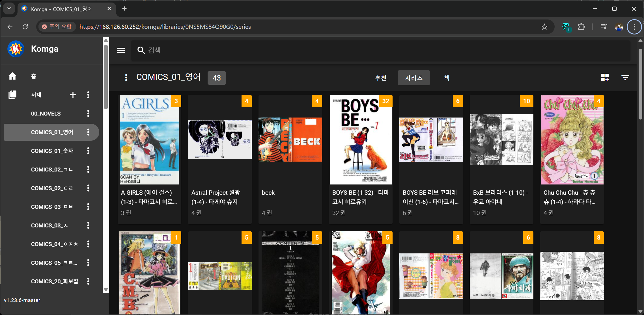
Task: Add a new library with plus icon
Action: pos(73,95)
